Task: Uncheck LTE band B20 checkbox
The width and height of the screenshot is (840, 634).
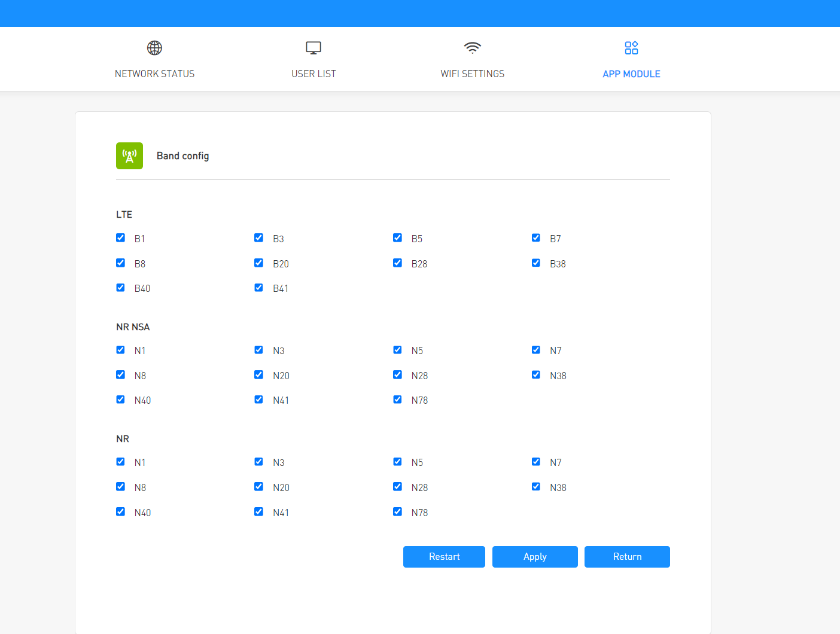Action: coord(258,263)
